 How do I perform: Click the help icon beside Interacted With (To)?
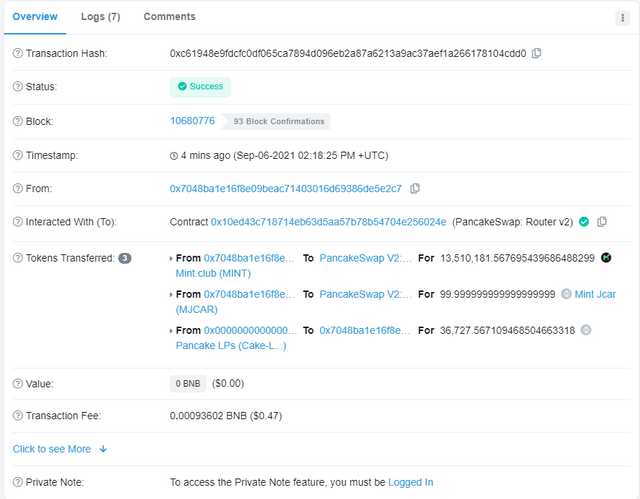coord(18,222)
